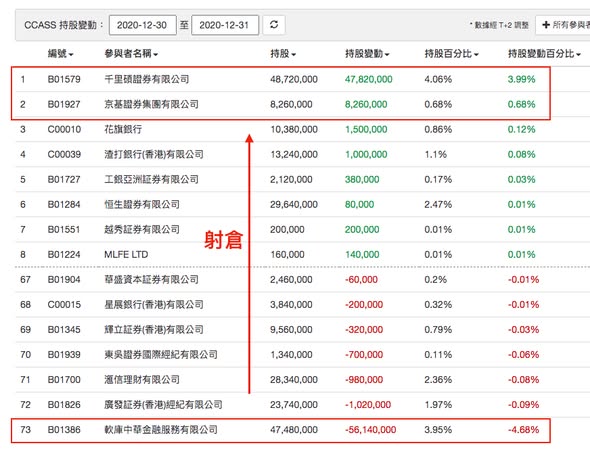Click participant code C00015

[64, 304]
